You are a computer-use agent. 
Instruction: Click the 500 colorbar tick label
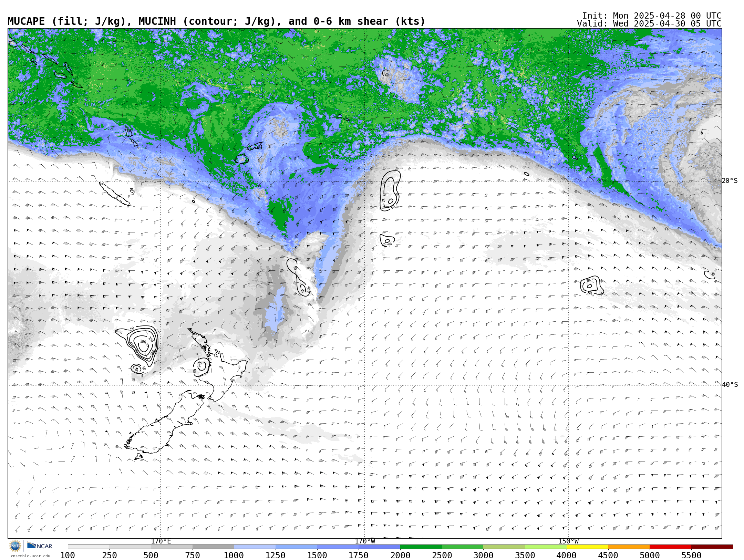click(151, 556)
